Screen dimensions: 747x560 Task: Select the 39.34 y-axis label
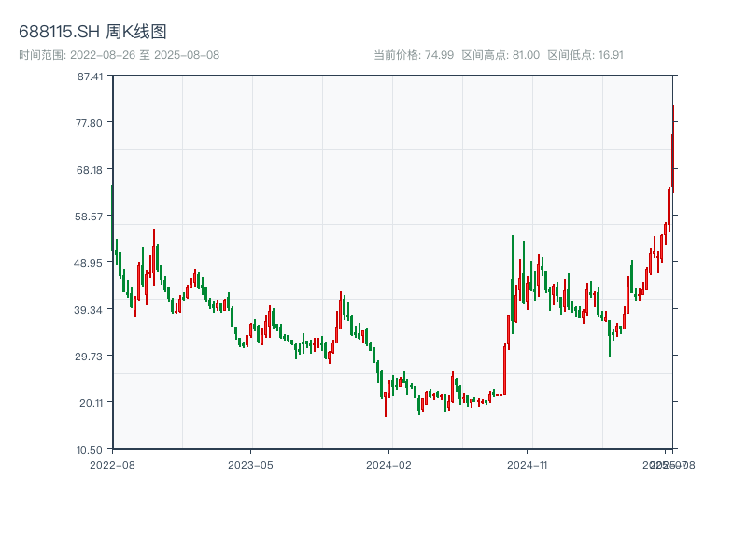[x=90, y=309]
